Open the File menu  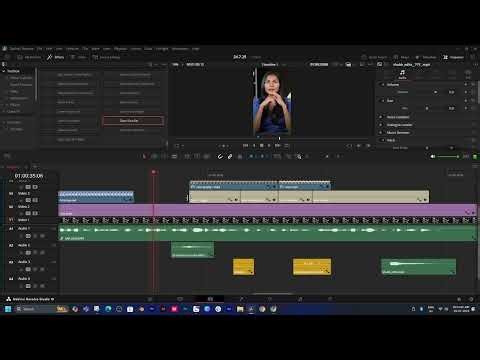click(39, 49)
